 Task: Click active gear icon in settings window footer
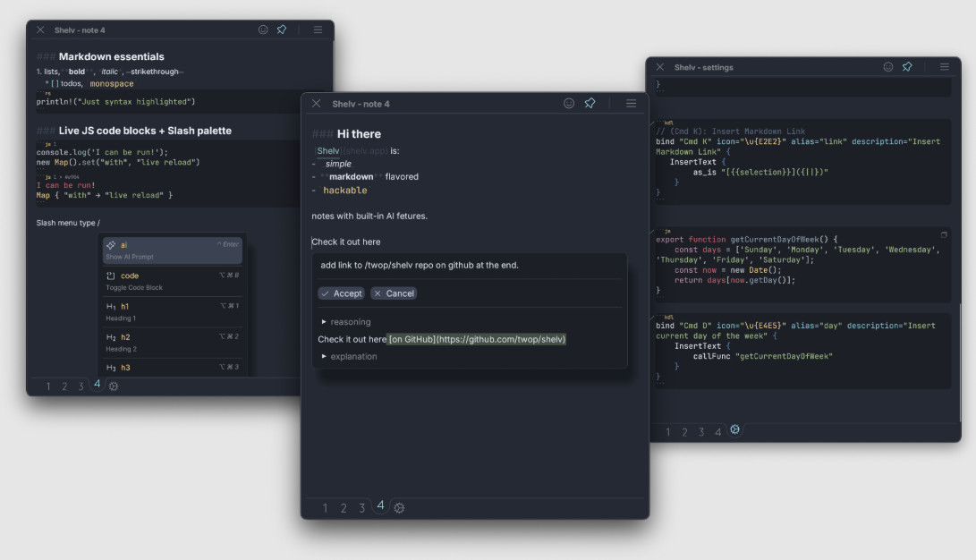tap(735, 429)
